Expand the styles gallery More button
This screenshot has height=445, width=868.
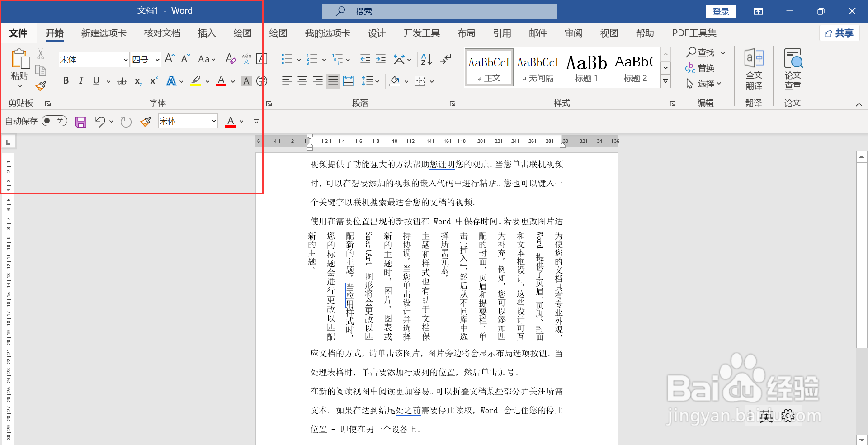[665, 81]
